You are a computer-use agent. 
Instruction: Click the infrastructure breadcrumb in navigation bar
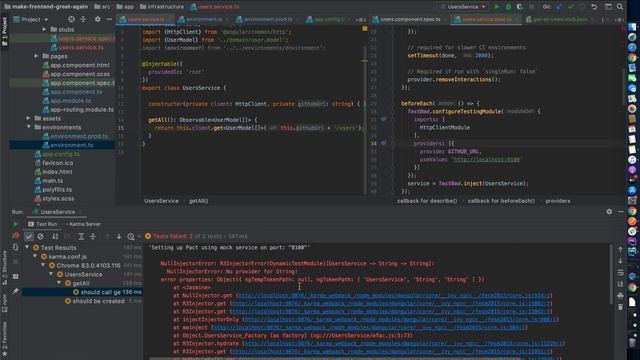(162, 7)
